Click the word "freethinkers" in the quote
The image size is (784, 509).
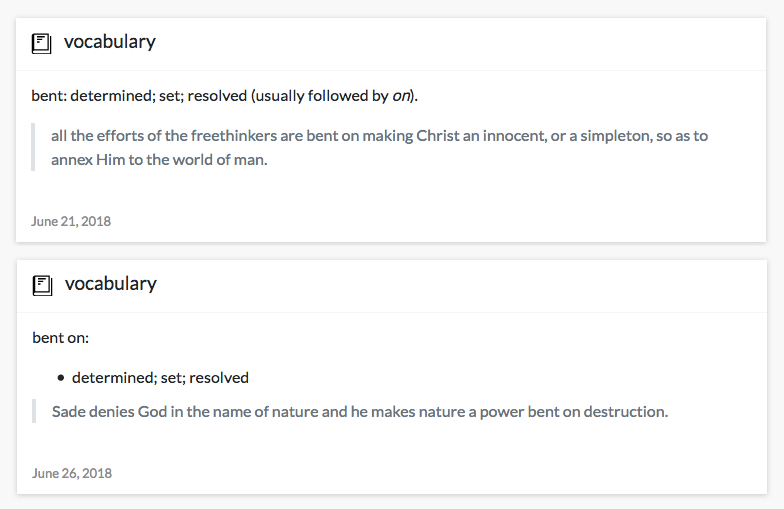click(x=234, y=136)
